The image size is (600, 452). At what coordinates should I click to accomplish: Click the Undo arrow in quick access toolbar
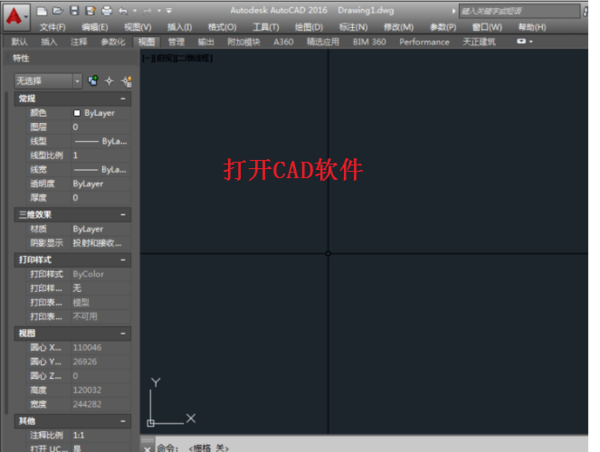click(x=123, y=9)
